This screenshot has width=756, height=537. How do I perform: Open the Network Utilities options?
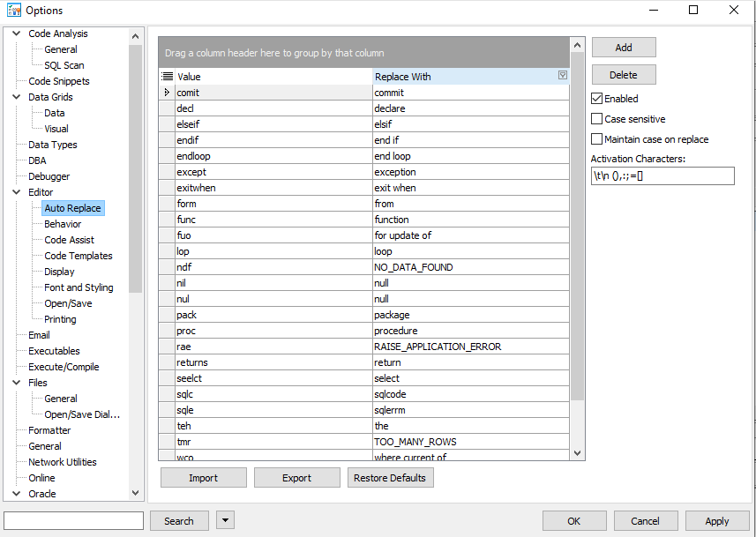(63, 462)
